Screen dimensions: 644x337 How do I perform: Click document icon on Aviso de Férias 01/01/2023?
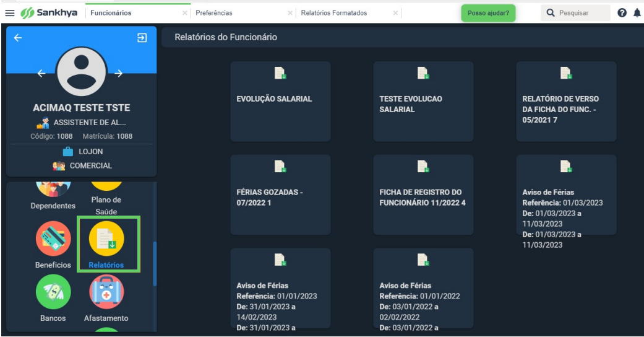point(280,260)
